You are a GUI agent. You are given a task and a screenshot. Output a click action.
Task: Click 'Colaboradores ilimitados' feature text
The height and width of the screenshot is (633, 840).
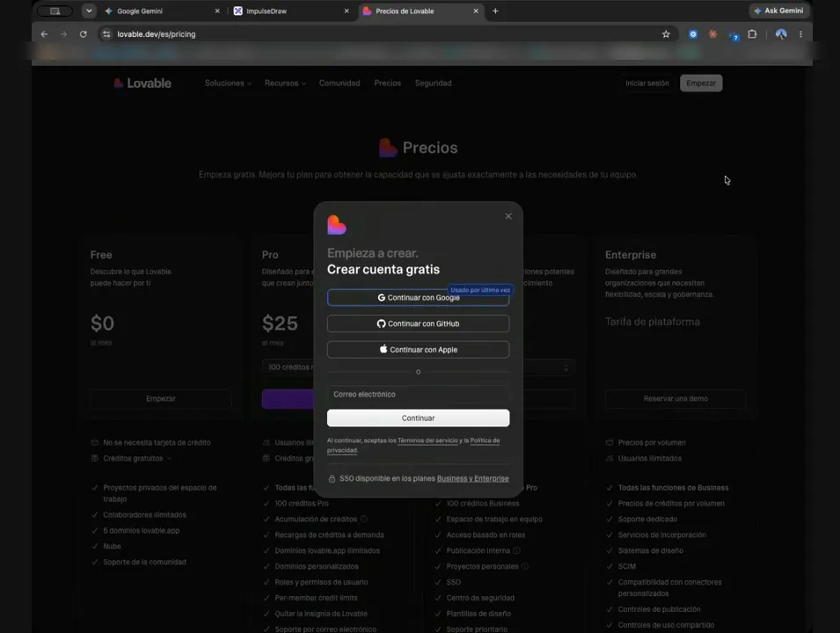tap(144, 515)
